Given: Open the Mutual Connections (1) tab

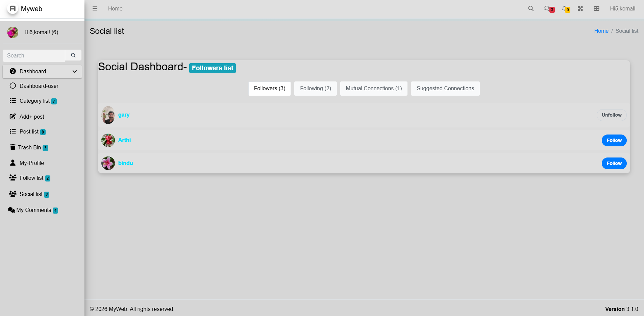Looking at the screenshot, I should click(x=374, y=89).
